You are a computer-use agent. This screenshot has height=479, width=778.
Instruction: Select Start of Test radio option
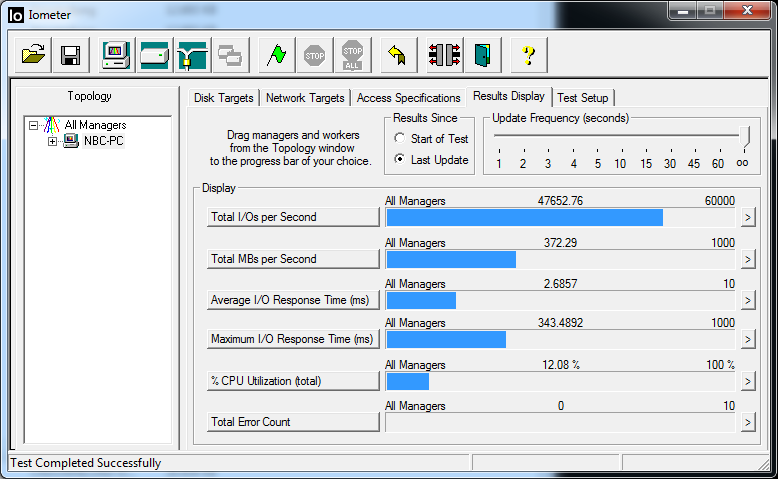399,138
